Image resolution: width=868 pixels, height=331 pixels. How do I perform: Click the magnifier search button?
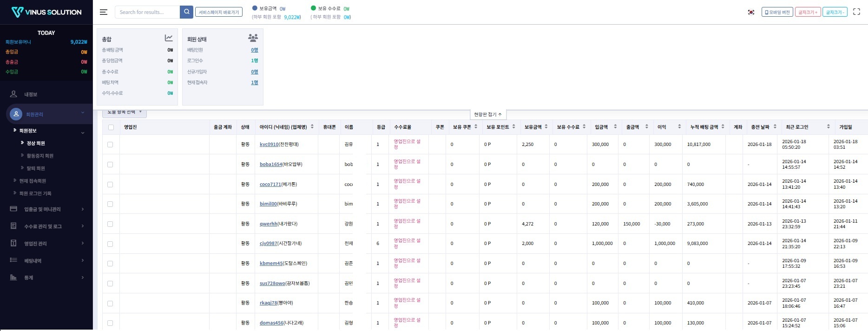click(186, 12)
